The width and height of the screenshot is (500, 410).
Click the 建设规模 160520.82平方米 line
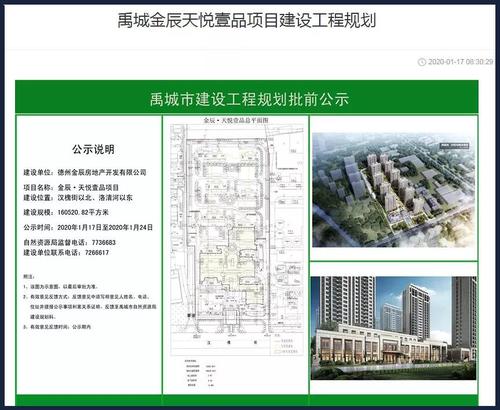[66, 212]
